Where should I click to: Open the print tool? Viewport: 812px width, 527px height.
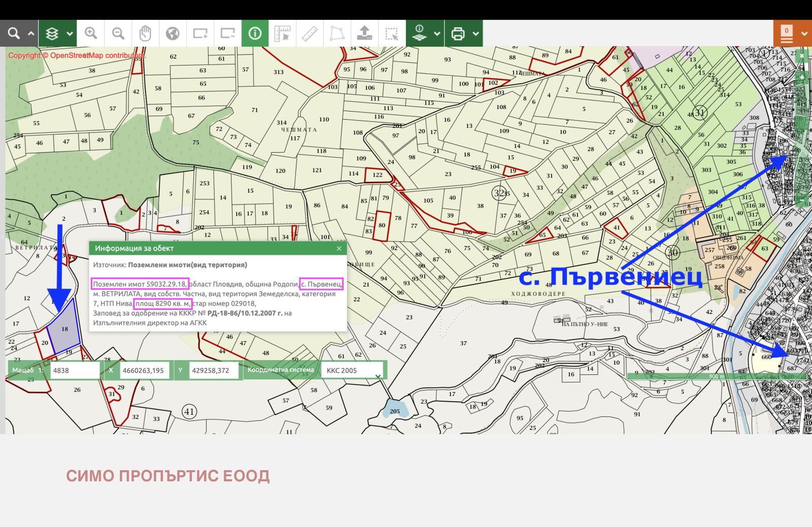point(458,33)
